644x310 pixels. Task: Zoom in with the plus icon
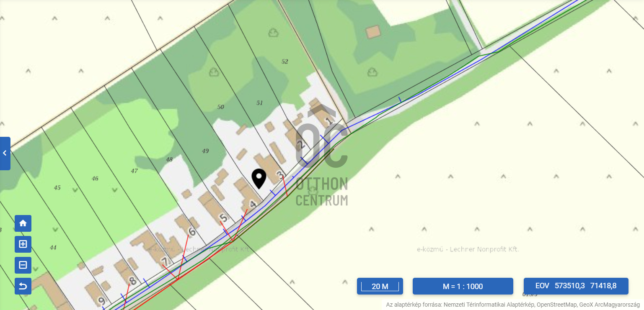coord(23,244)
